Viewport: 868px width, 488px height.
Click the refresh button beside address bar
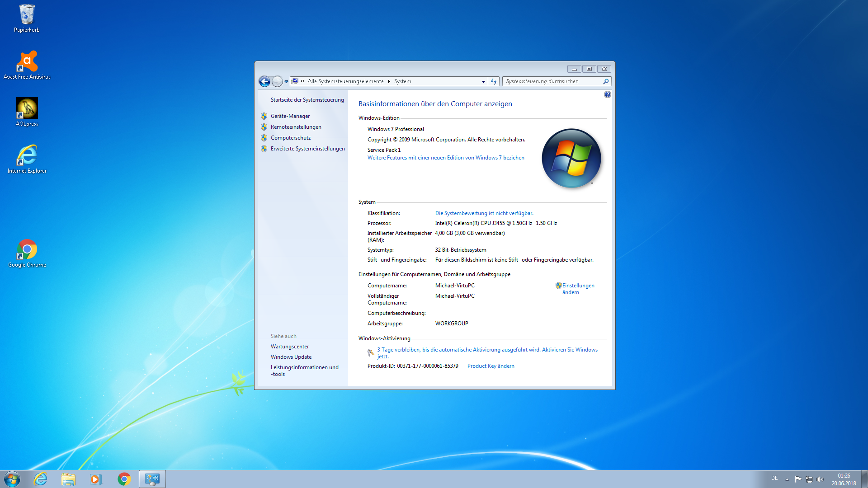pyautogui.click(x=494, y=81)
